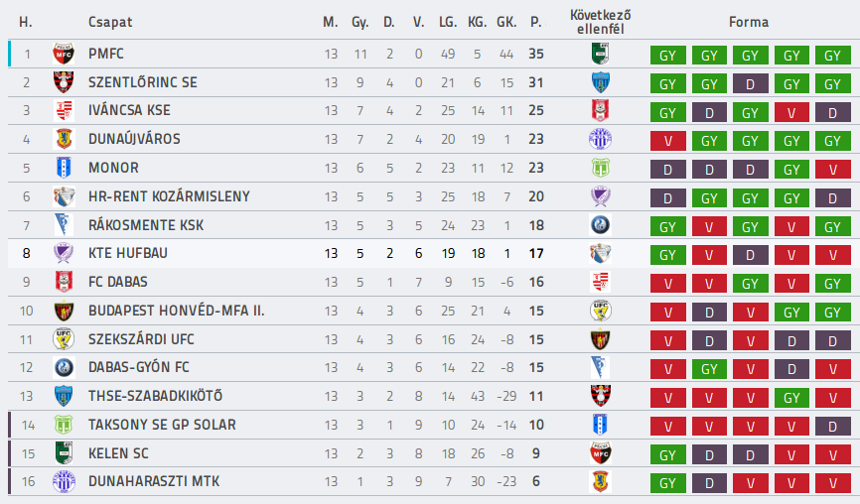Click the P. points column header
Image resolution: width=860 pixels, height=504 pixels.
pos(536,22)
